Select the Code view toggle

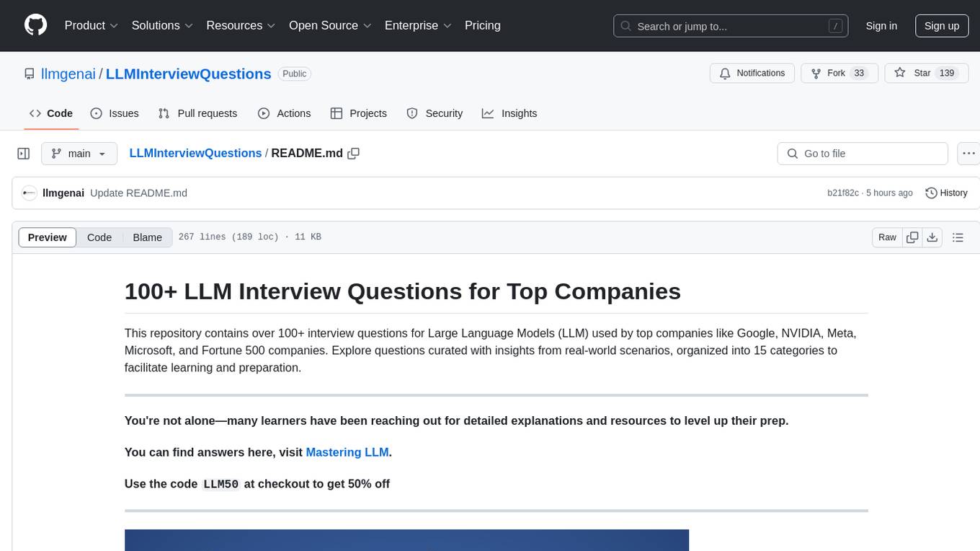point(99,237)
